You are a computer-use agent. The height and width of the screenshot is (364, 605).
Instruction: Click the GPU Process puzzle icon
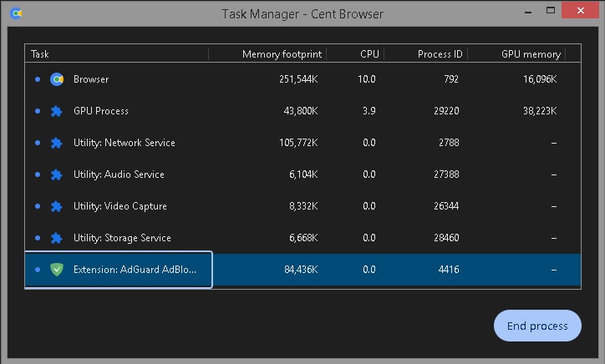pyautogui.click(x=57, y=111)
